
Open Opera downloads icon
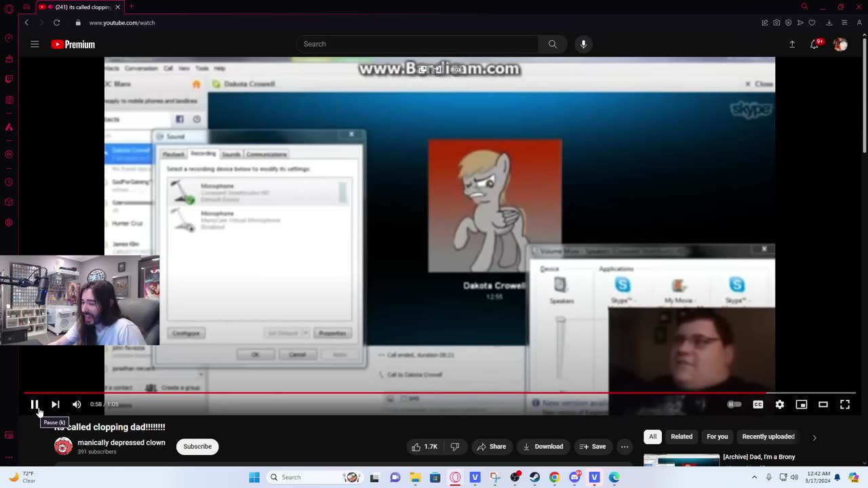[x=829, y=22]
